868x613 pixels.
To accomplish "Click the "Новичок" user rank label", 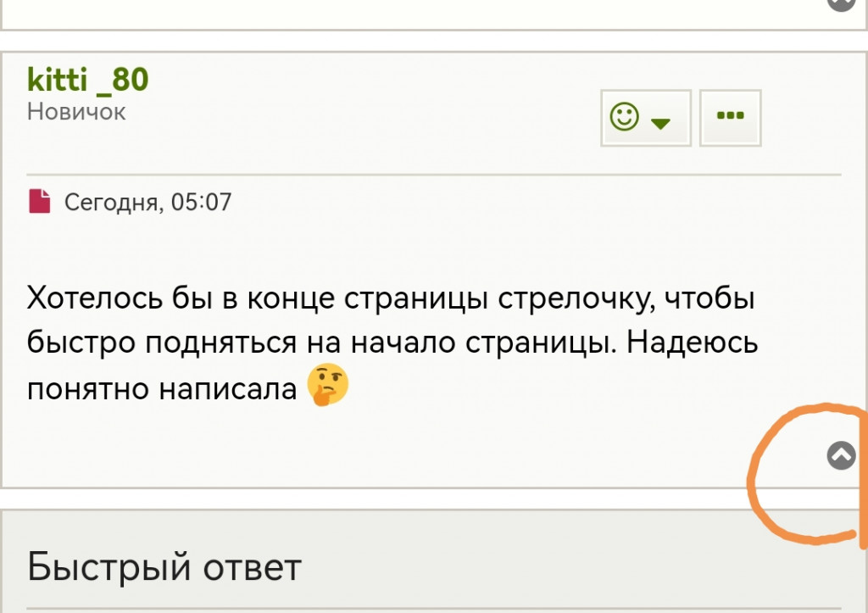I will [76, 111].
